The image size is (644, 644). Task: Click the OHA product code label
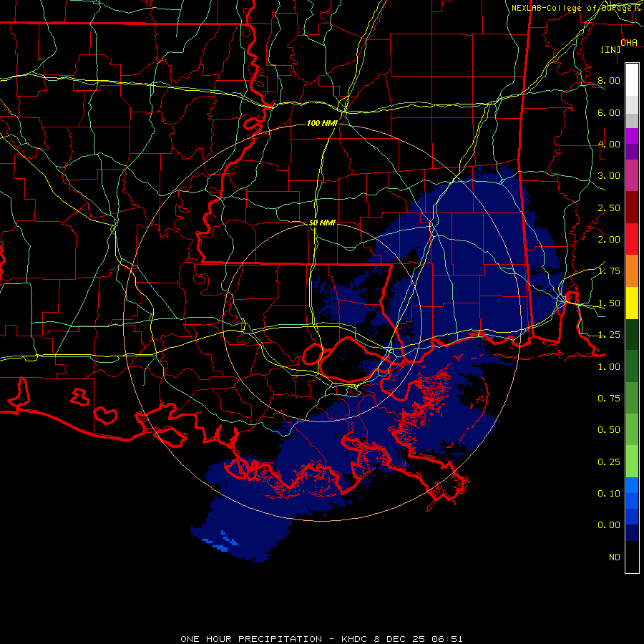[x=629, y=43]
